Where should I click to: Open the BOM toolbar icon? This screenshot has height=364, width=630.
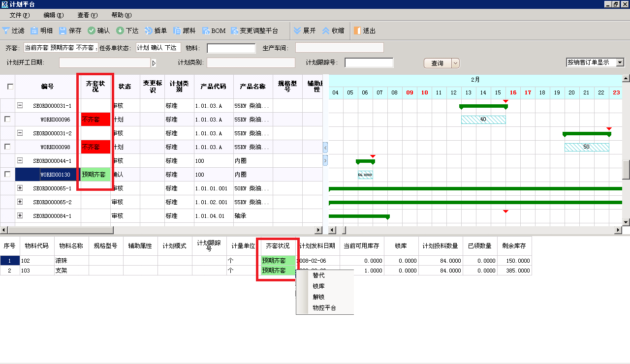(x=206, y=30)
